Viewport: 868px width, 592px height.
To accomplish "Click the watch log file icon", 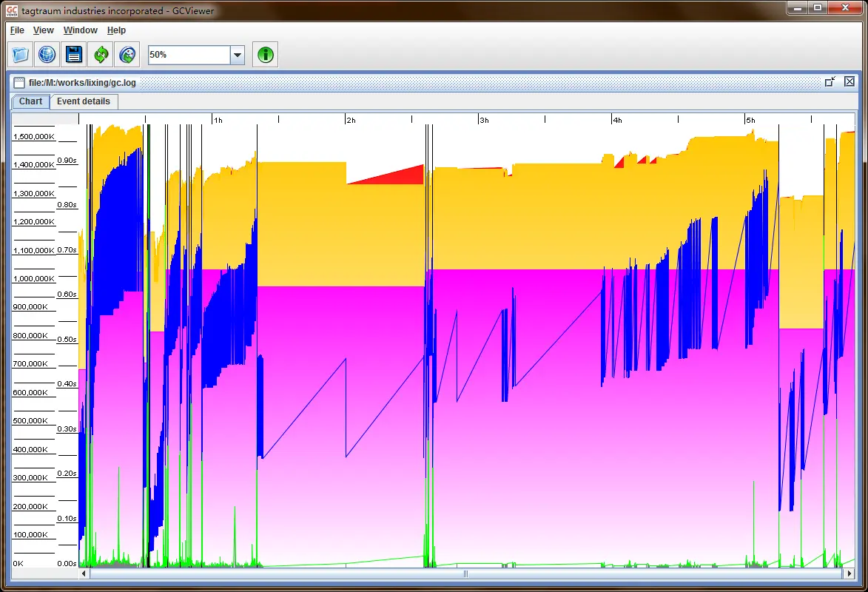I will click(127, 55).
